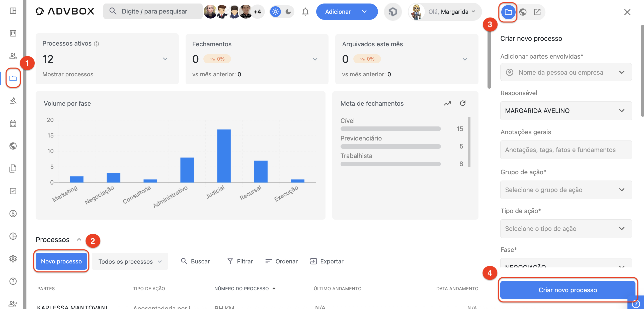Open the calendar icon in left sidebar
The width and height of the screenshot is (644, 309).
(13, 123)
